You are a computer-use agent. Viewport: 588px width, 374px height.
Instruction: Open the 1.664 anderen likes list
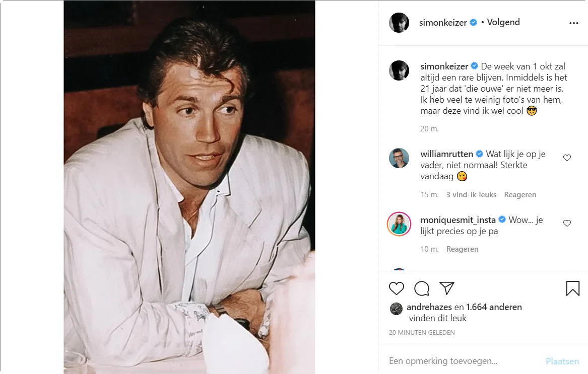(494, 307)
